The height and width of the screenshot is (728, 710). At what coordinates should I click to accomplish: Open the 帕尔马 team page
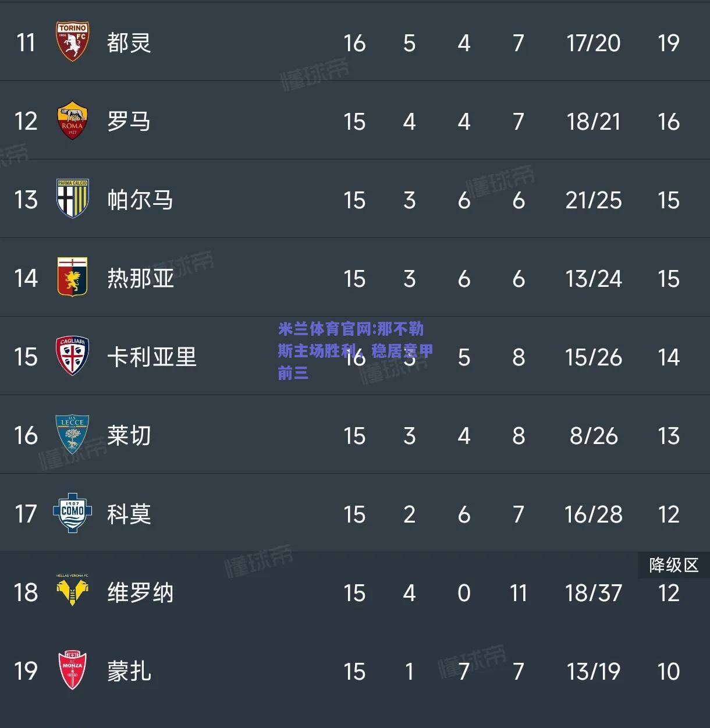pos(140,200)
